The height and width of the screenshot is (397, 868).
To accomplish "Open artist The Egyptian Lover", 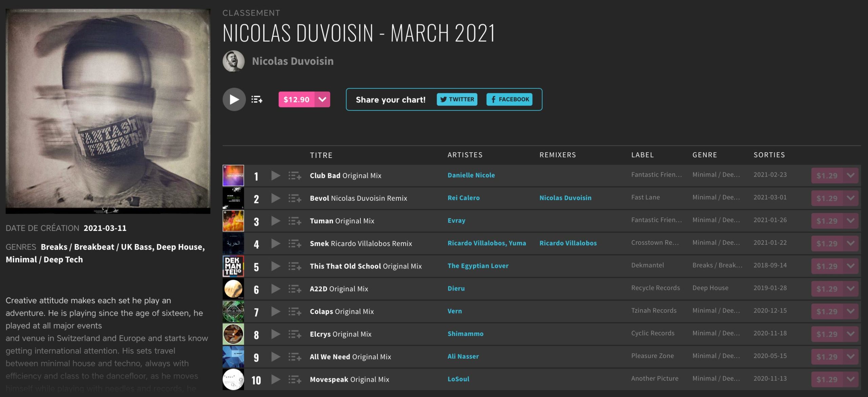I will 478,266.
